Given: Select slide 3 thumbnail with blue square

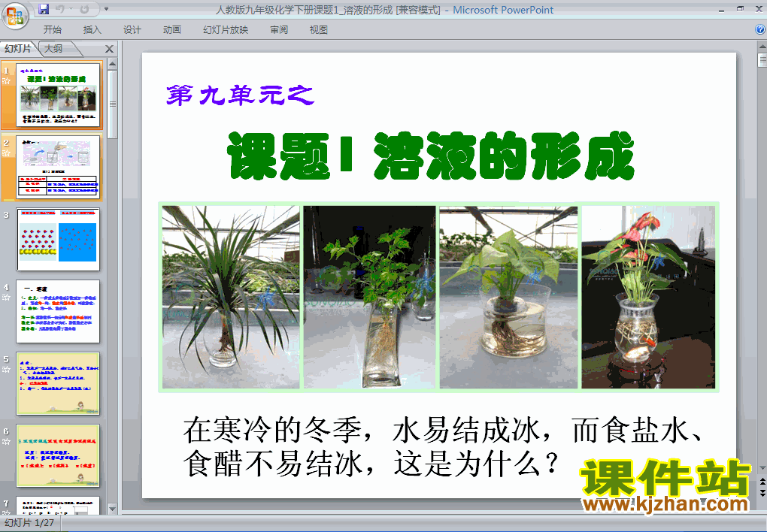Looking at the screenshot, I should coord(58,239).
